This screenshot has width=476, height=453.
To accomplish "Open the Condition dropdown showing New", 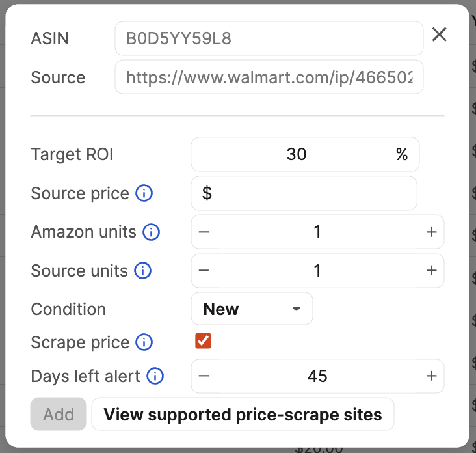I will click(252, 309).
